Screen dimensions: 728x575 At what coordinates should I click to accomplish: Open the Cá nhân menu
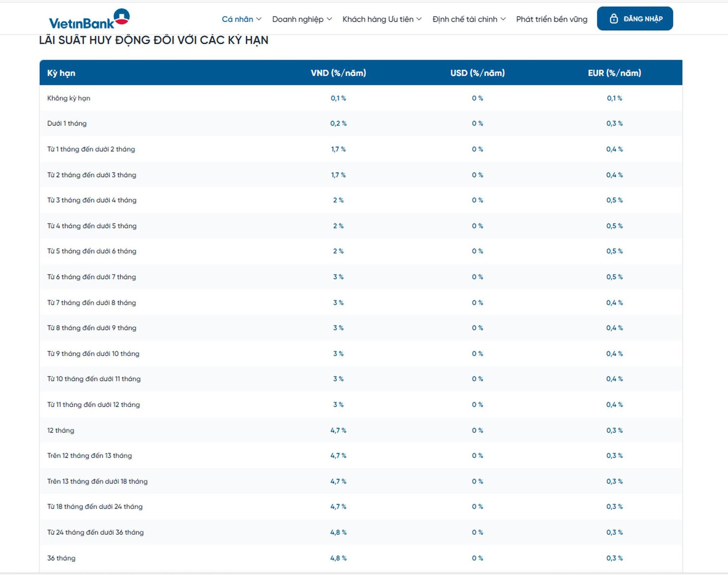[x=237, y=19]
